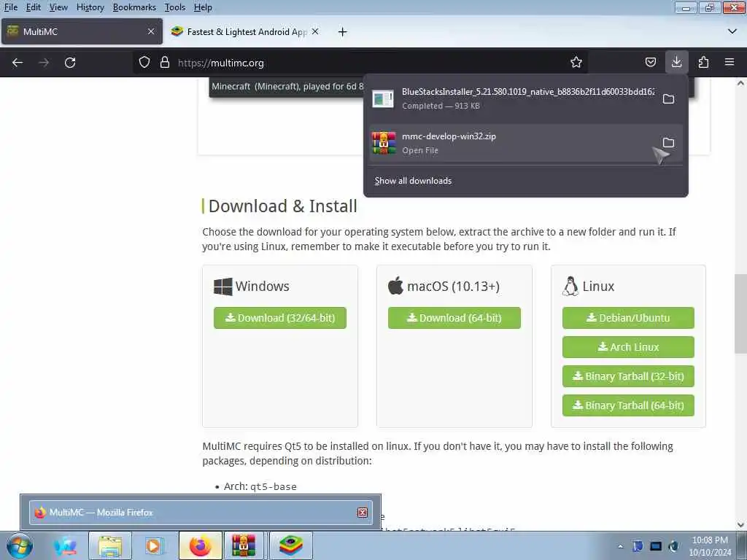The height and width of the screenshot is (560, 747).
Task: Open the Windows Start button
Action: [20, 545]
